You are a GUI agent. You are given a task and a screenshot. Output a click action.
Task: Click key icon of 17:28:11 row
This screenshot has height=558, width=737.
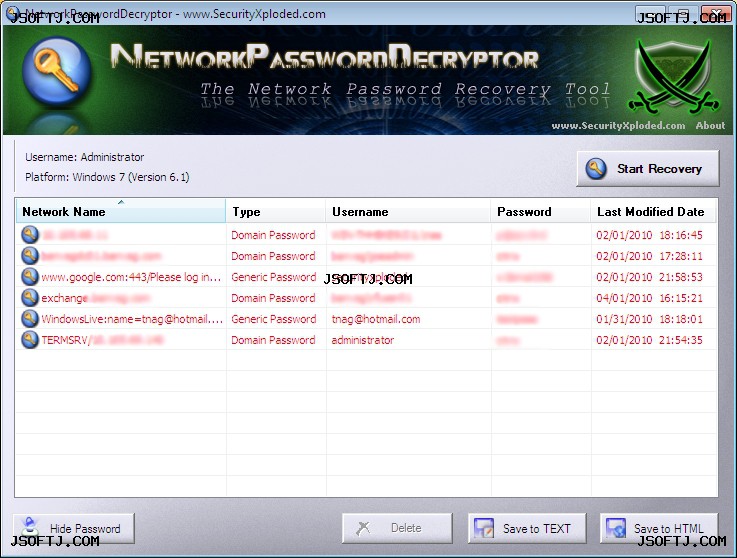click(30, 256)
